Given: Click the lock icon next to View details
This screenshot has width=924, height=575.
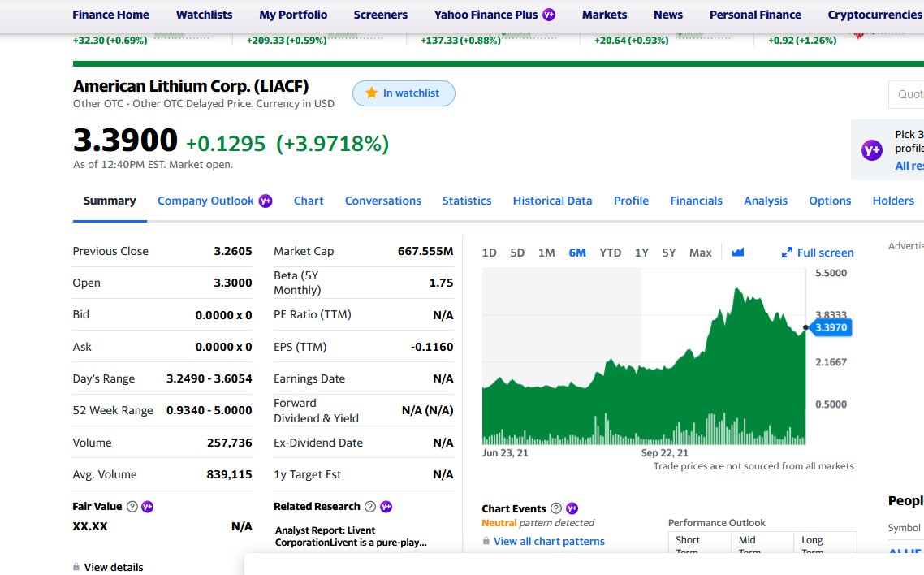Looking at the screenshot, I should [76, 567].
